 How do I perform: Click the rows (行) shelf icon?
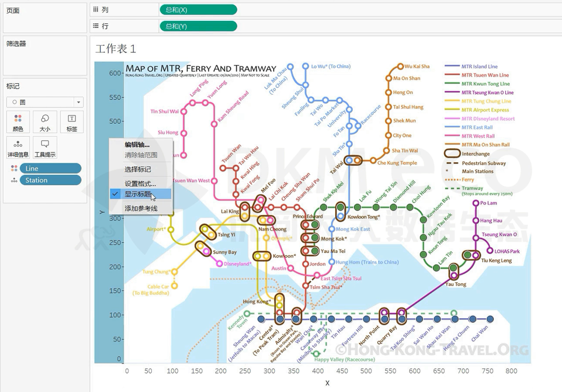pyautogui.click(x=96, y=26)
